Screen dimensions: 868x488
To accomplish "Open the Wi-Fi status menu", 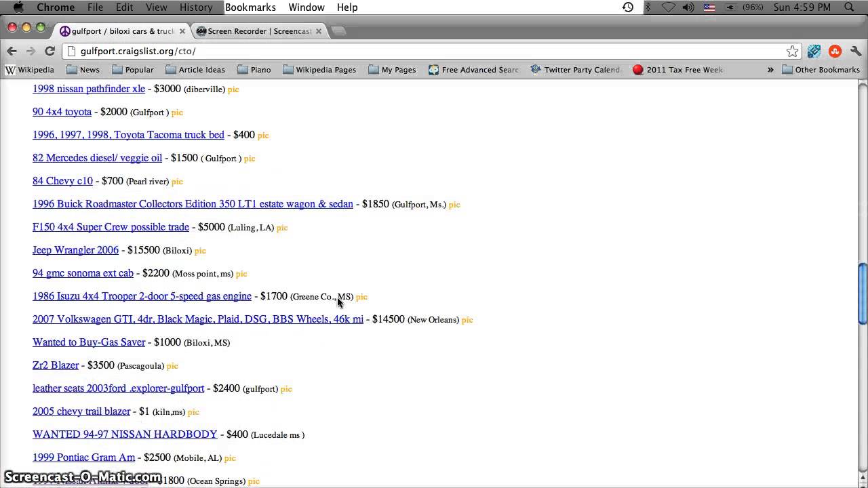I will pos(669,7).
